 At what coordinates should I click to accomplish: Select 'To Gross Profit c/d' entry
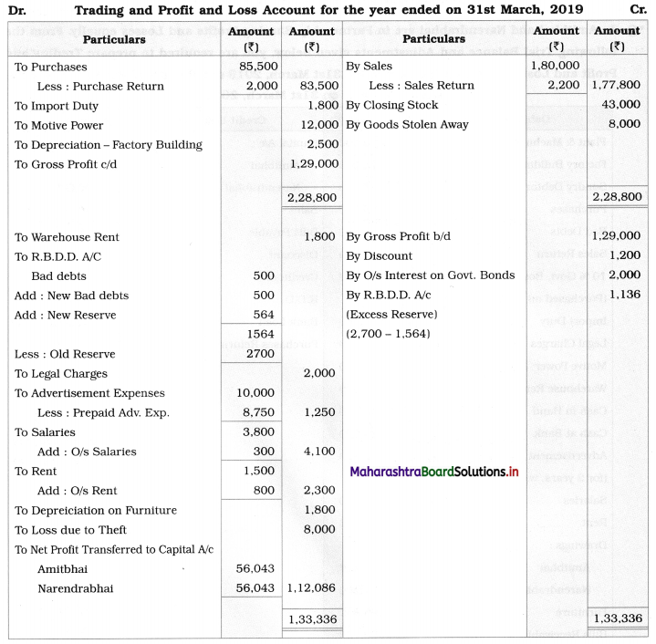pyautogui.click(x=66, y=164)
